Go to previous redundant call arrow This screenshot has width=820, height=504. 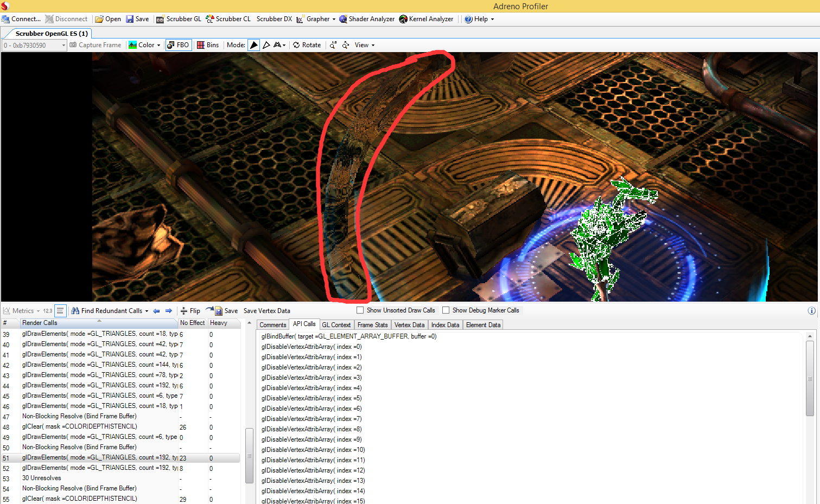(x=156, y=311)
